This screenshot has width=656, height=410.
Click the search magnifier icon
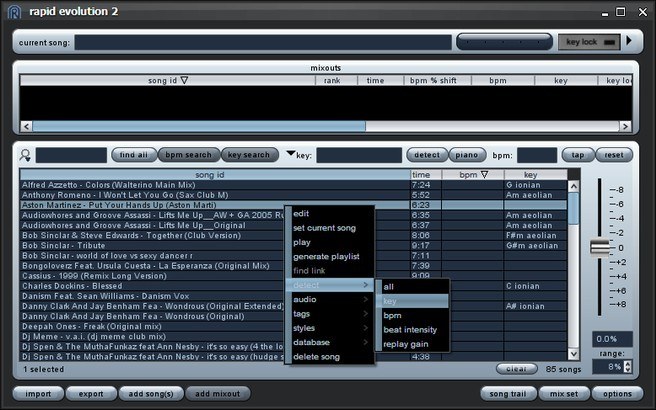[25, 155]
